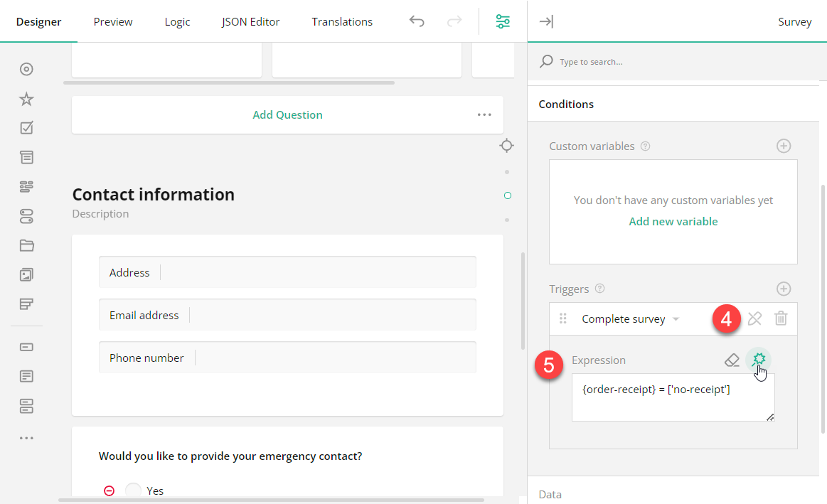Click the Add new variable link
827x504 pixels.
point(673,221)
